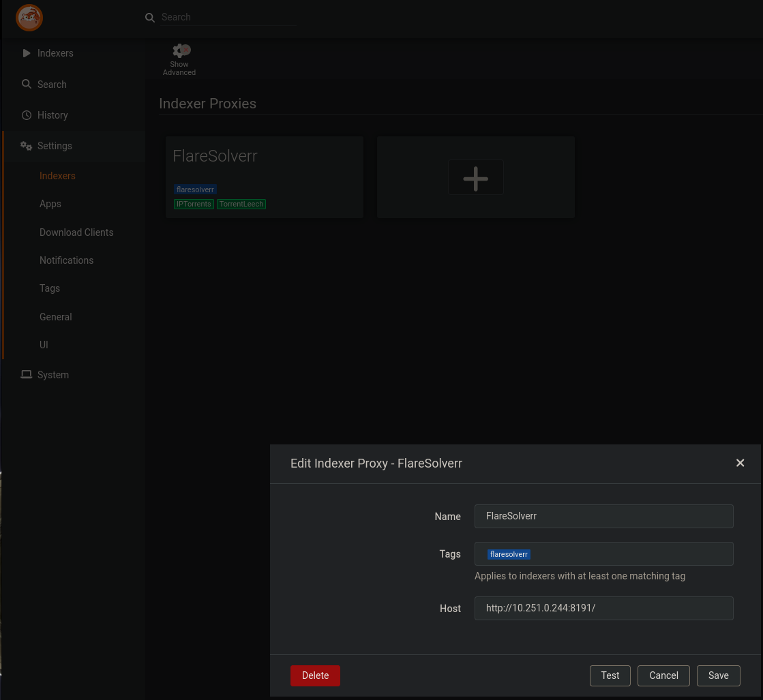763x700 pixels.
Task: Focus the top Search field
Action: [x=228, y=17]
